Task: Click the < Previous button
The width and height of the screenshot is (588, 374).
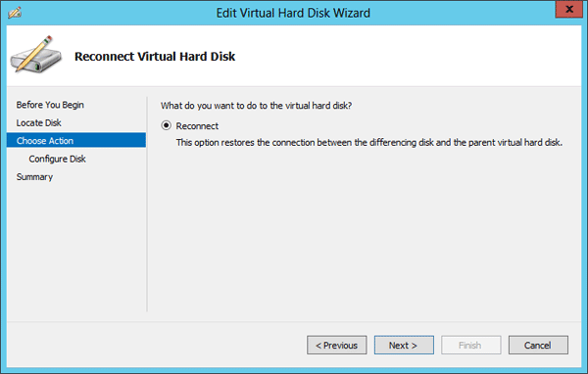Action: [x=337, y=345]
